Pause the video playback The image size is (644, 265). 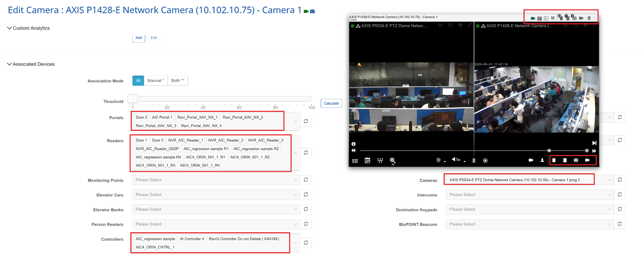474,161
